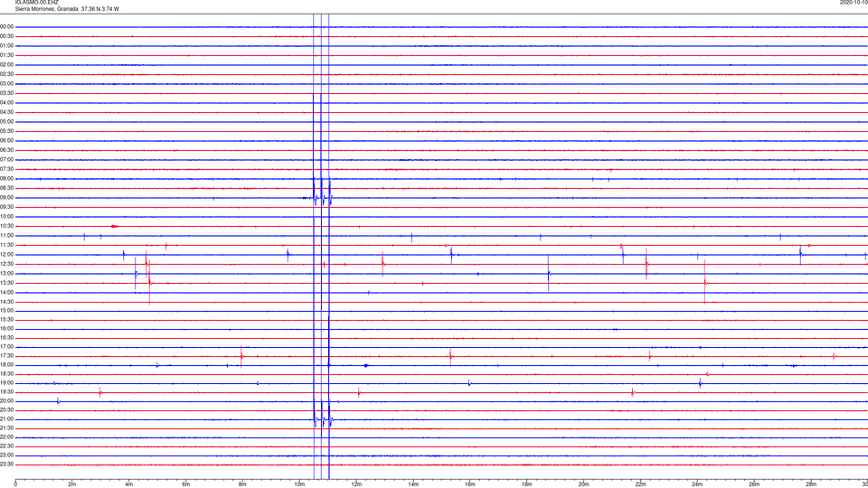Click the 21:30 row label
The image size is (868, 488).
(x=7, y=428)
